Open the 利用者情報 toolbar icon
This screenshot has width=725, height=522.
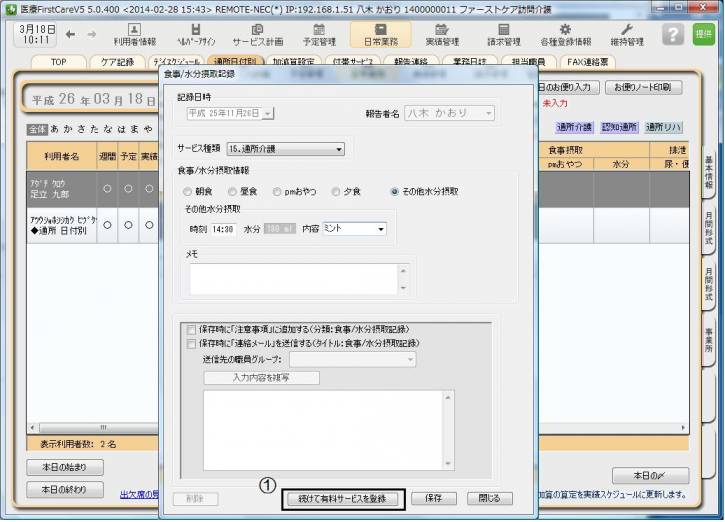pyautogui.click(x=134, y=35)
